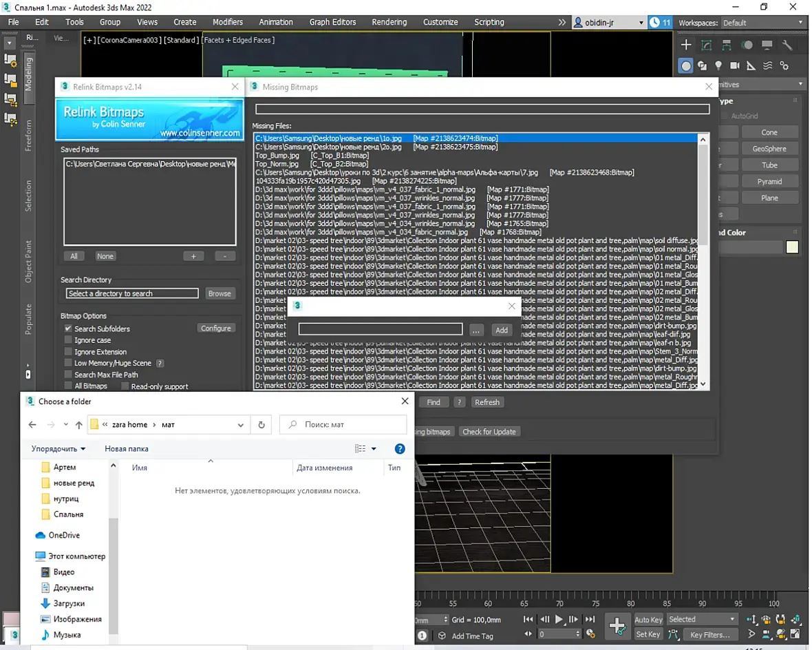Click the Configure button
This screenshot has width=812, height=650.
coord(216,328)
